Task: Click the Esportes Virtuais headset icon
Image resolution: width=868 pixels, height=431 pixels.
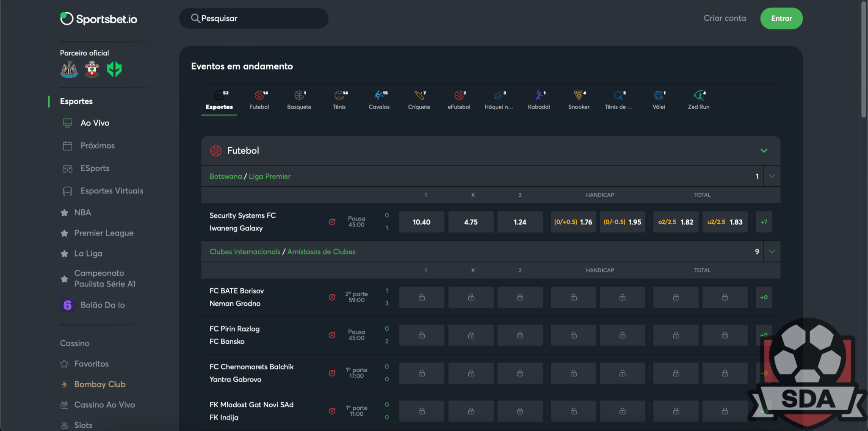Action: coord(67,191)
